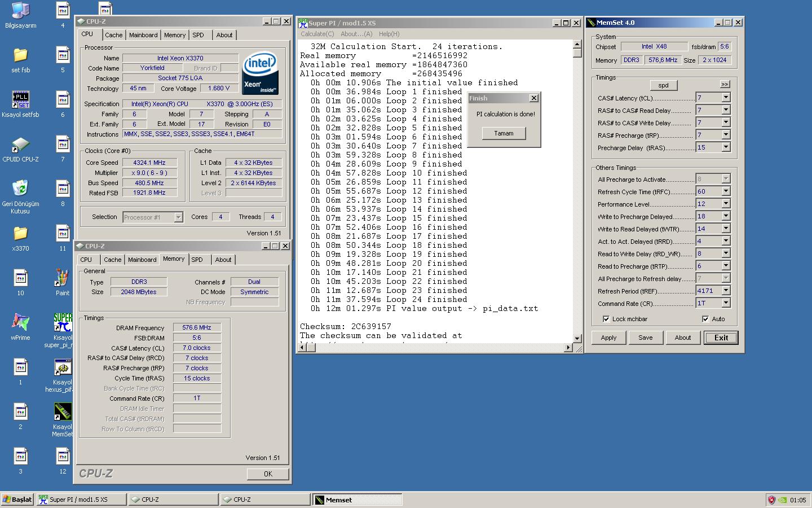Open desktop file icon labeled 11

point(63,238)
